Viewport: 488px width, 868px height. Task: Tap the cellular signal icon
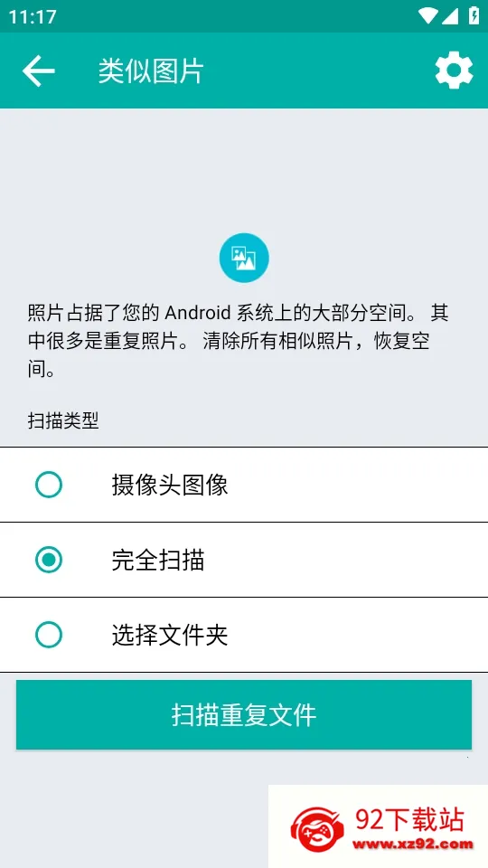tap(450, 16)
